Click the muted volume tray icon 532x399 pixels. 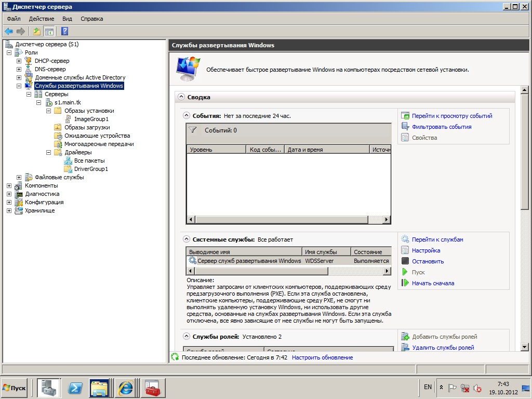(x=477, y=388)
